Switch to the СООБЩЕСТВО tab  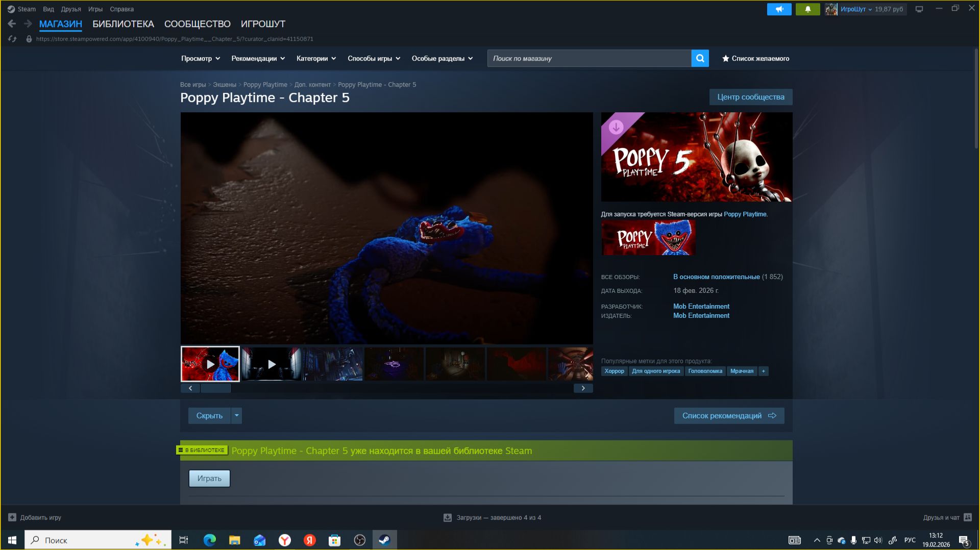tap(198, 24)
